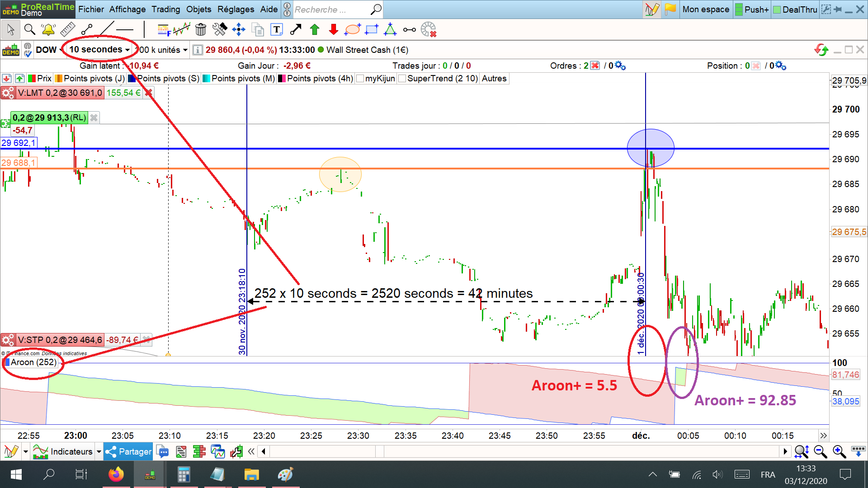Select the red down arrow tool
This screenshot has width=868, height=488.
click(x=334, y=30)
